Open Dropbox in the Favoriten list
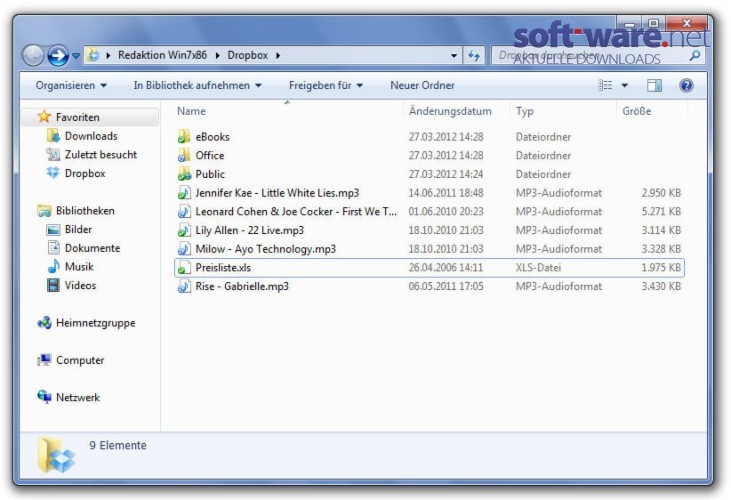This screenshot has width=731, height=500. (85, 173)
